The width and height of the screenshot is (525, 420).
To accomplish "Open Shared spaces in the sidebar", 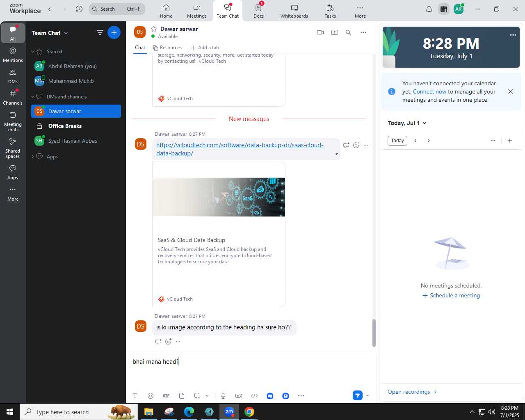I will [13, 148].
